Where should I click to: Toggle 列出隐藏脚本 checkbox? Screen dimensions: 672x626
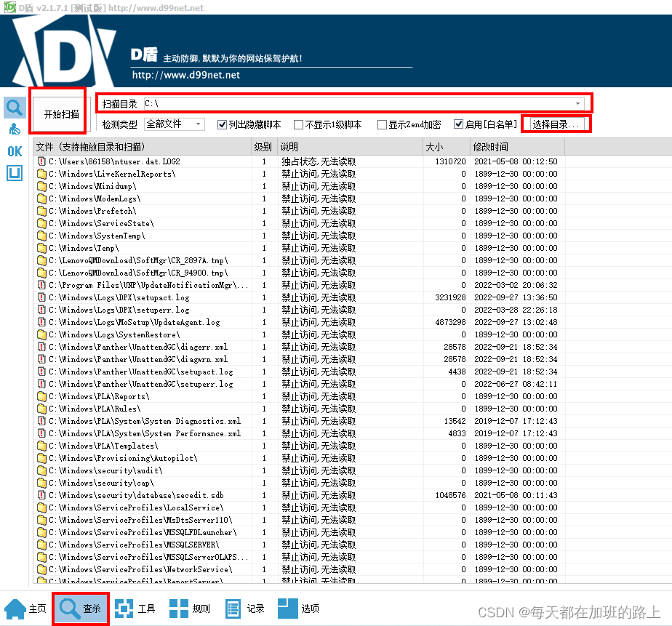(222, 124)
